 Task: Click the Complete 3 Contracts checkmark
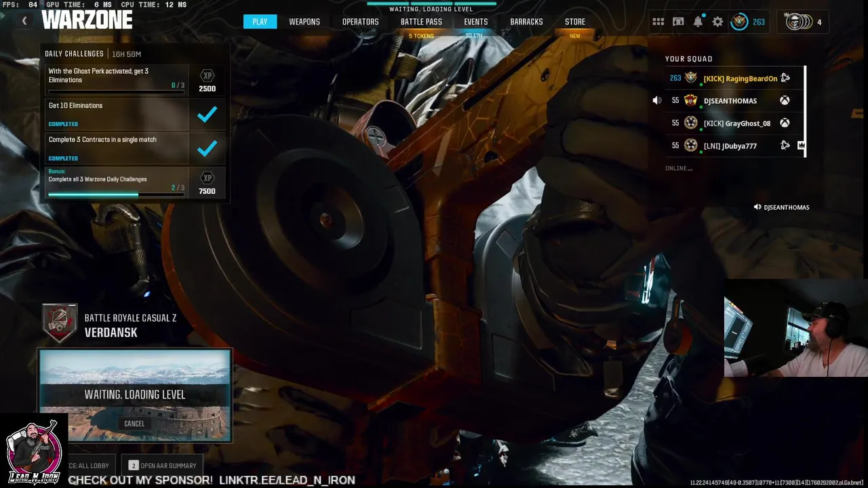pyautogui.click(x=207, y=148)
